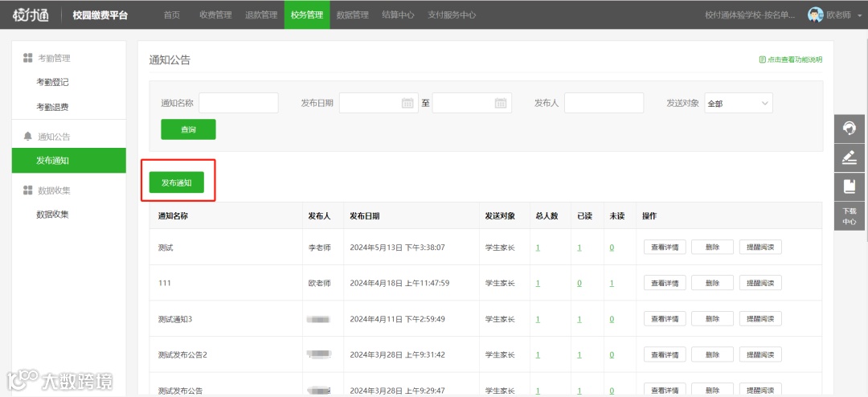Open the manual book icon
The width and height of the screenshot is (868, 397).
pos(850,186)
